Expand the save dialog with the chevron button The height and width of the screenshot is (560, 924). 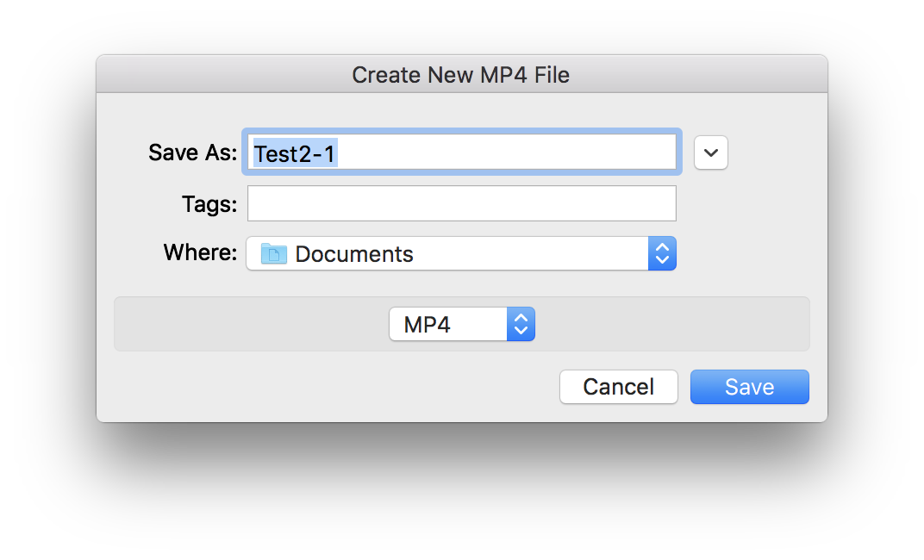tap(711, 152)
